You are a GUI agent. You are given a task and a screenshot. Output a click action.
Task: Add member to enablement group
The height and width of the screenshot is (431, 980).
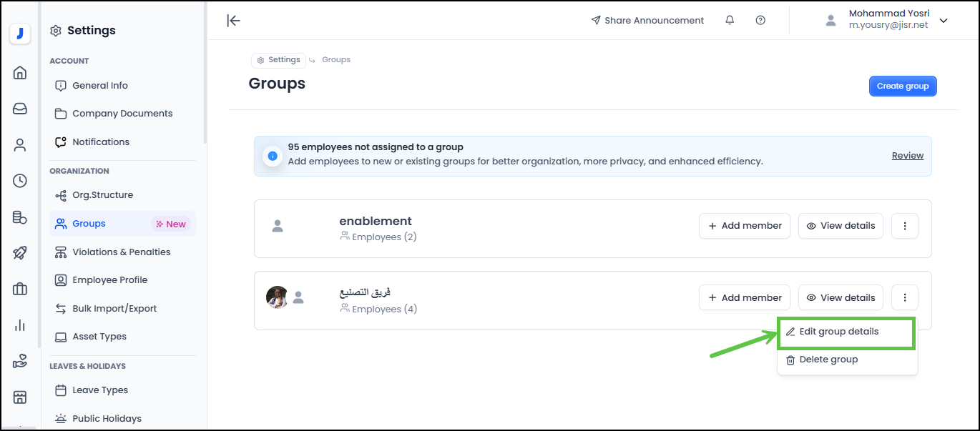point(745,226)
